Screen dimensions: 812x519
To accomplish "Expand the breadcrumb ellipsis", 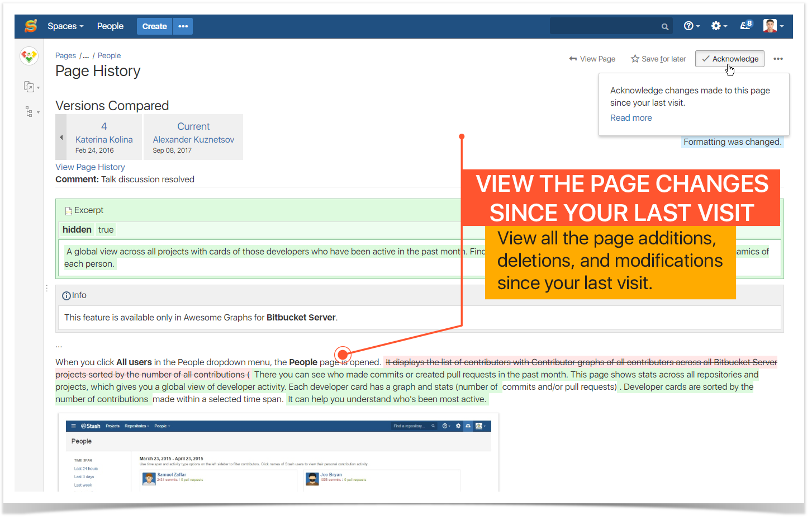I will tap(86, 55).
